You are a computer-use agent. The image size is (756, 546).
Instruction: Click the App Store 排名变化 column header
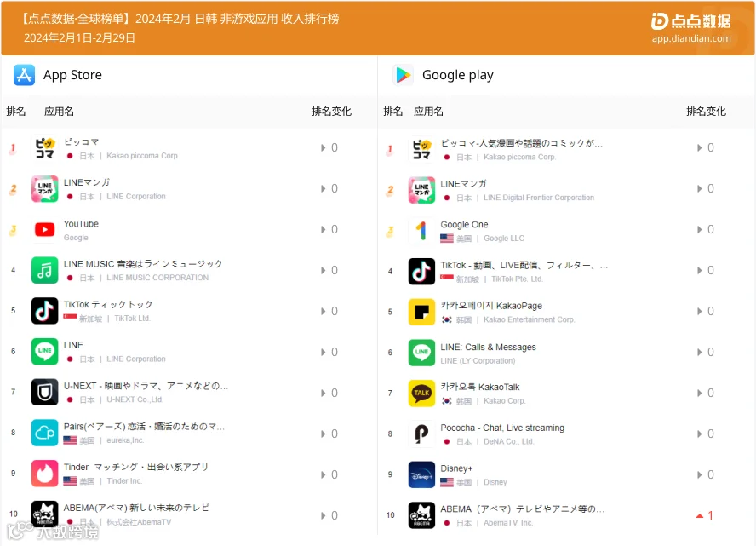(331, 112)
